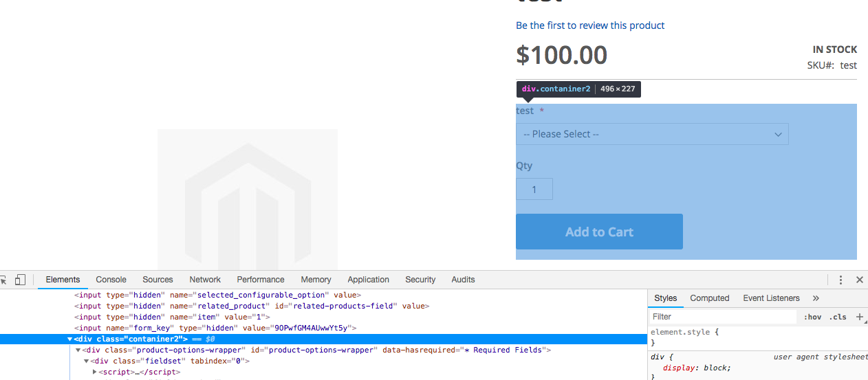The height and width of the screenshot is (380, 868).
Task: Close the DevTools panel
Action: [859, 280]
